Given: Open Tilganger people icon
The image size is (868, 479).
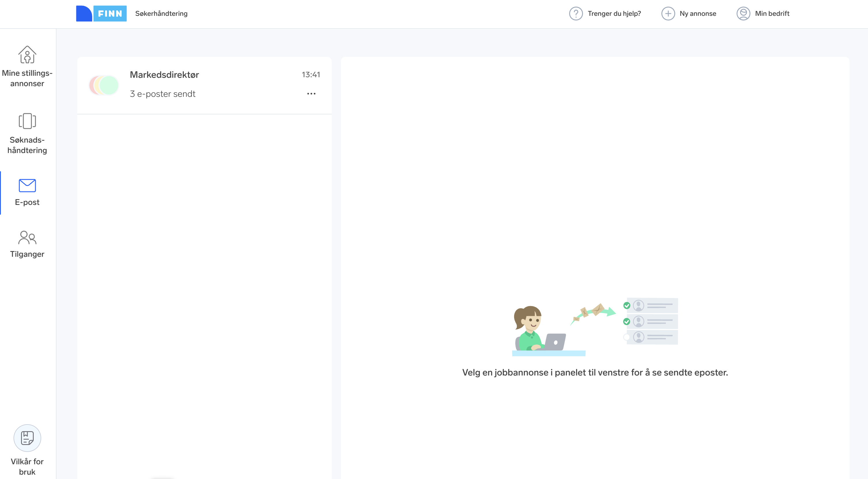Looking at the screenshot, I should [27, 238].
